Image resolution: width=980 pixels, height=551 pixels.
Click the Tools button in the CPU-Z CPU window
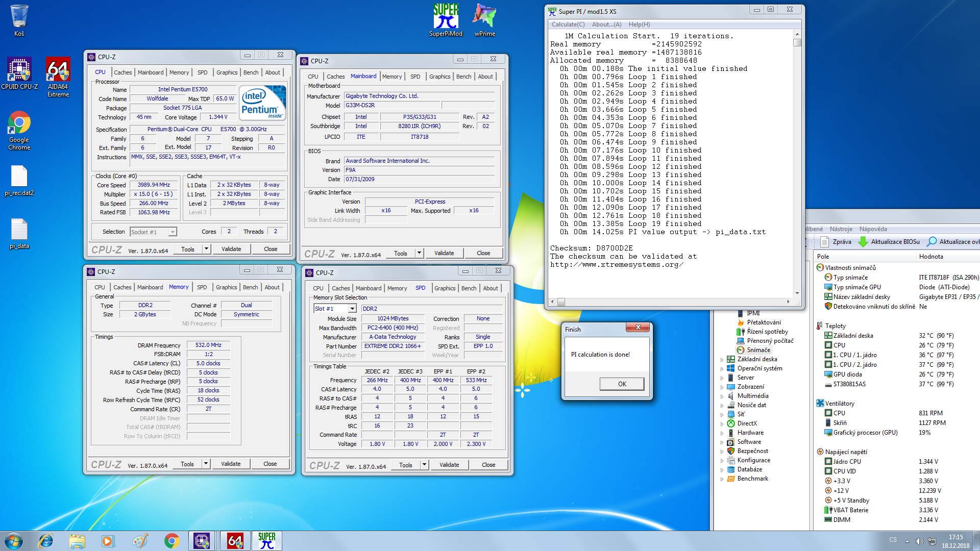point(188,249)
